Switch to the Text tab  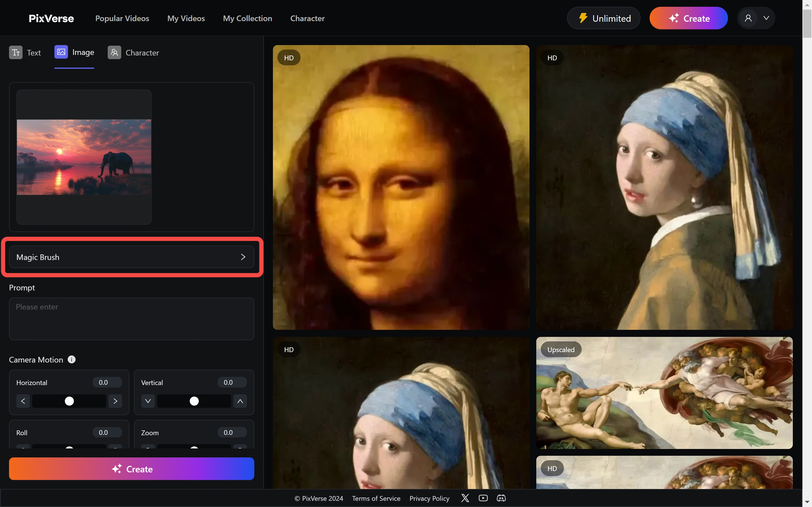25,53
